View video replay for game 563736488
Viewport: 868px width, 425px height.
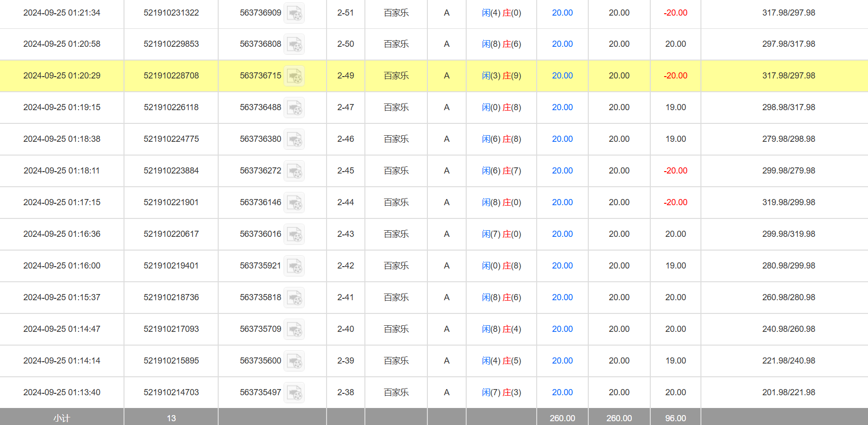click(294, 108)
